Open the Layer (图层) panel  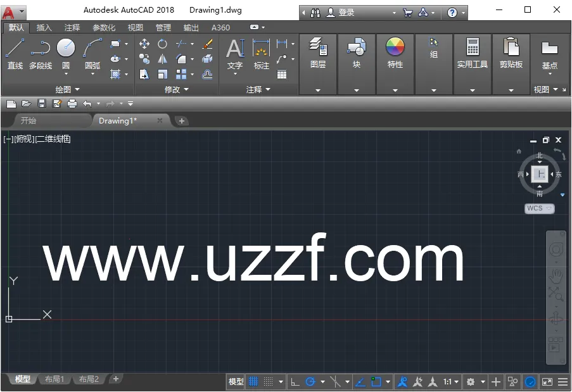click(x=318, y=53)
